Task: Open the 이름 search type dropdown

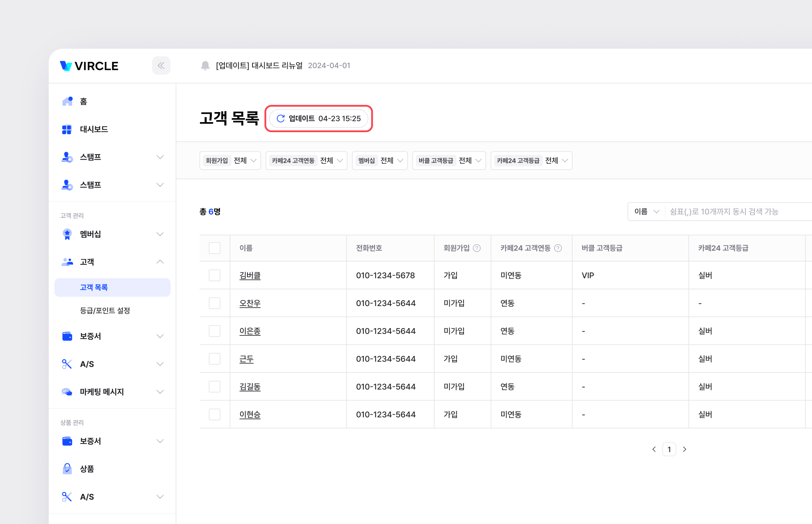Action: [x=646, y=212]
